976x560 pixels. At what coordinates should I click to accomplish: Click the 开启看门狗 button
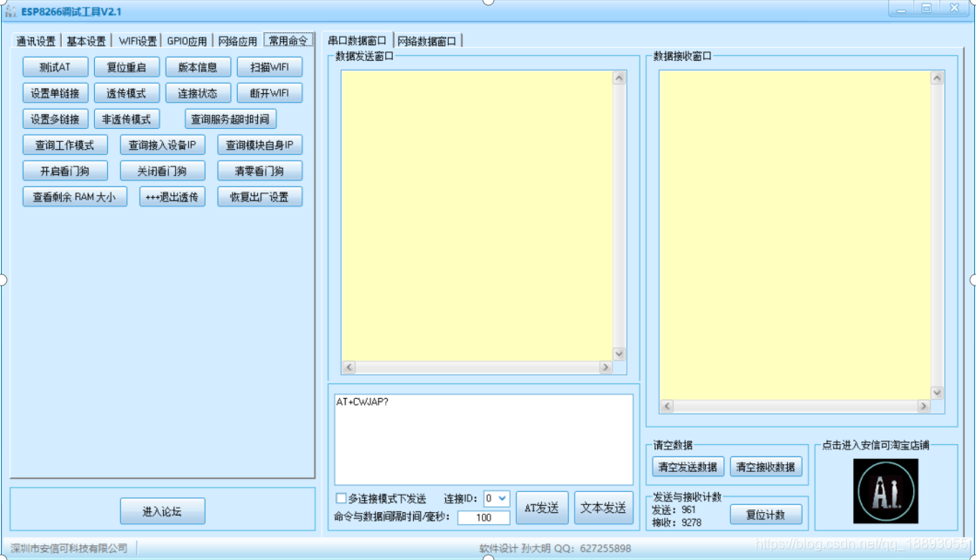click(64, 171)
